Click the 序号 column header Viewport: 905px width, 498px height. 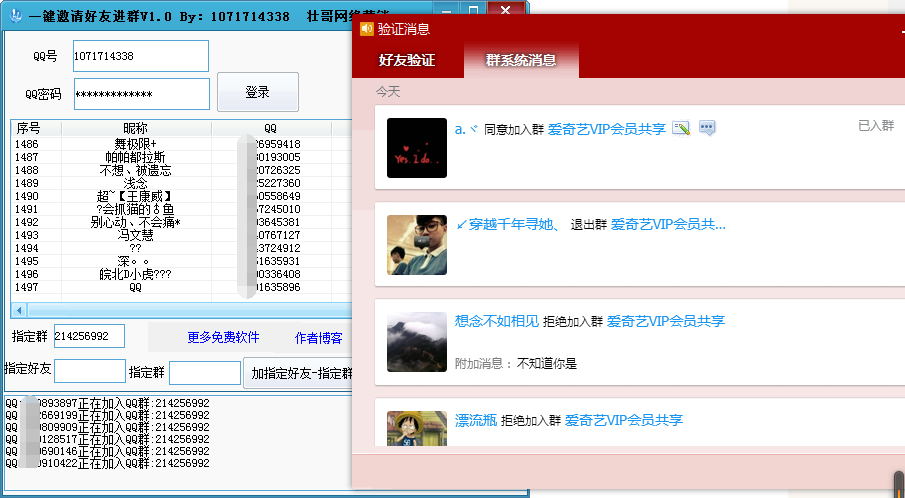[36, 128]
